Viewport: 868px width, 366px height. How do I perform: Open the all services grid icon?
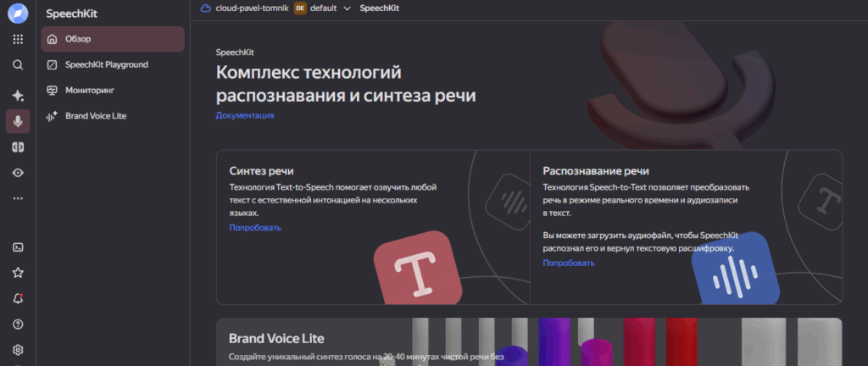click(18, 39)
